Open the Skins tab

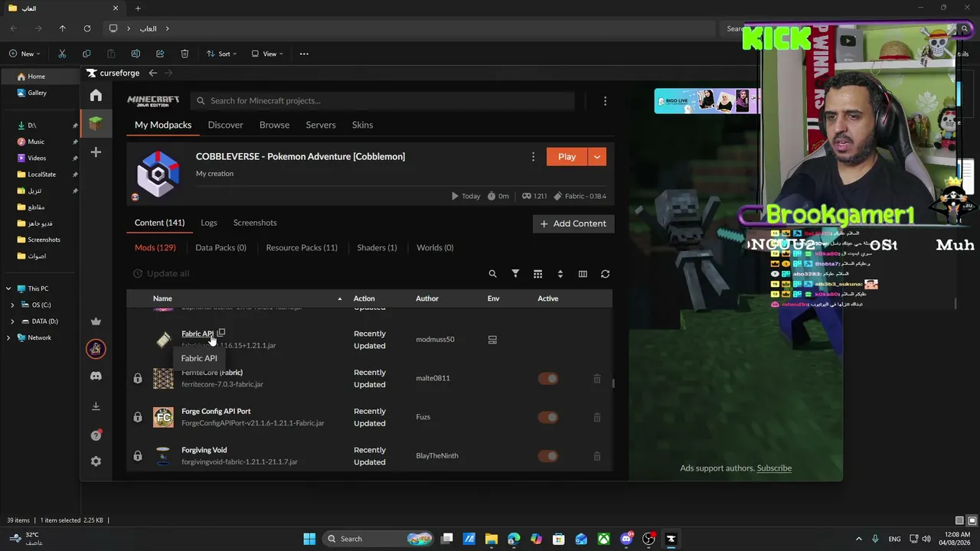pyautogui.click(x=362, y=125)
